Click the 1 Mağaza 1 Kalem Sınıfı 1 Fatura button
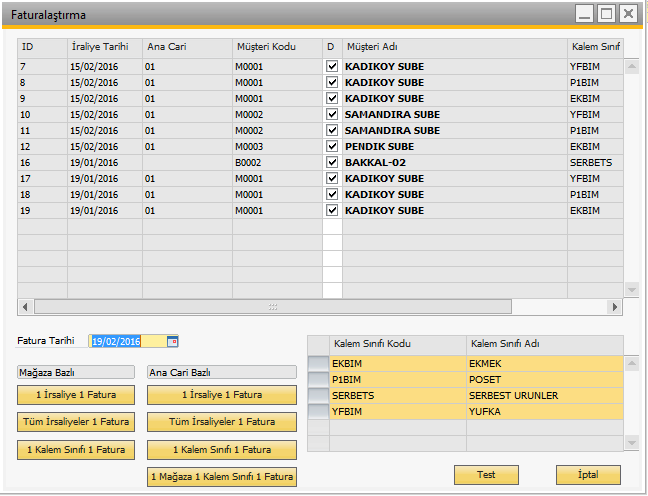Viewport: 648px width, 496px height. tap(222, 476)
